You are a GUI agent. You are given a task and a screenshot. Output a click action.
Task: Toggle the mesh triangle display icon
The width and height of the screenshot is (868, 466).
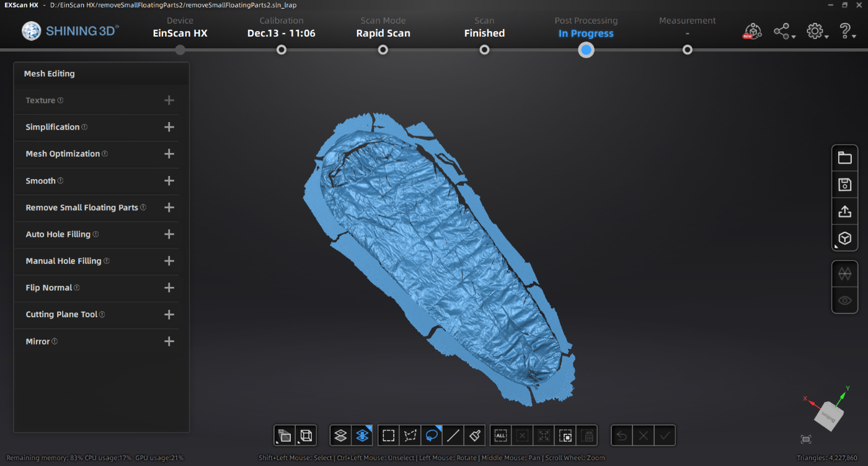(x=844, y=273)
